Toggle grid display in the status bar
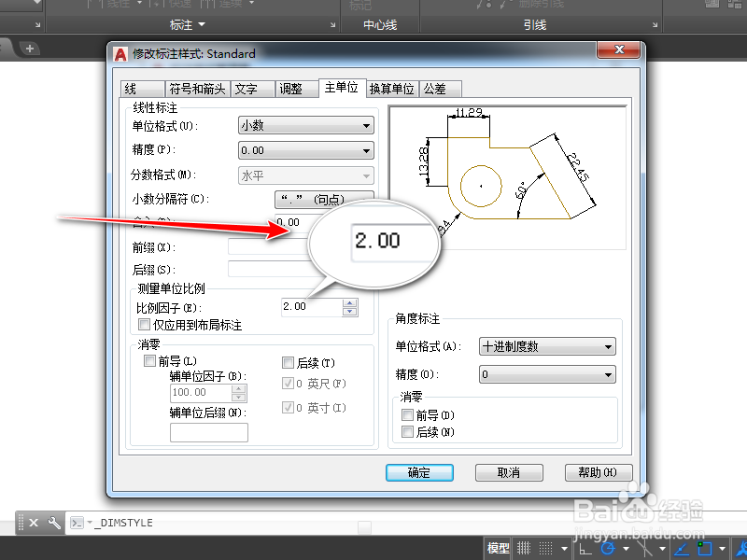The height and width of the screenshot is (560, 747). (546, 548)
